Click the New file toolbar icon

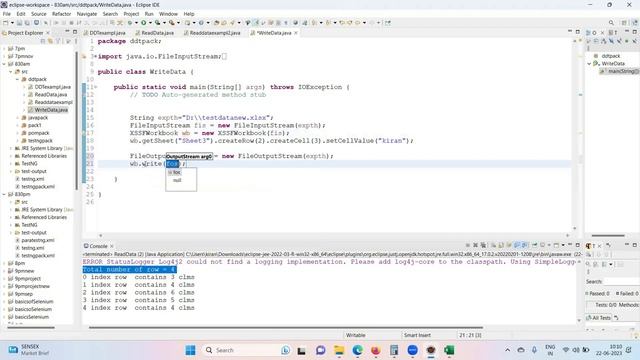[x=6, y=23]
